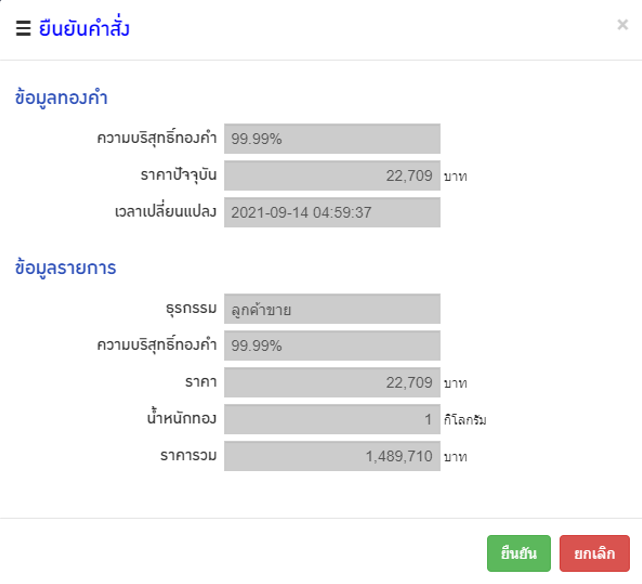
Task: Select the เวลาเปลี่ยนแปลง timestamp field
Action: (332, 212)
